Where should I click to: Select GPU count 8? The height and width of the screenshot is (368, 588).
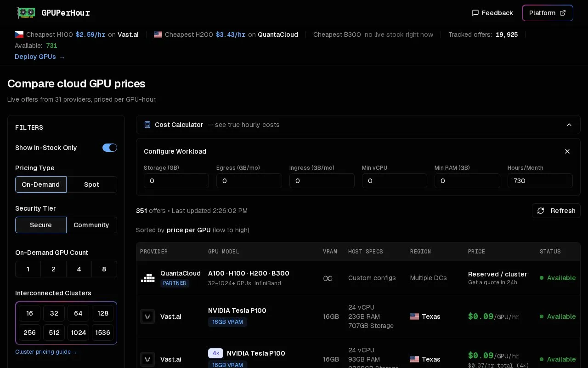[x=104, y=269]
